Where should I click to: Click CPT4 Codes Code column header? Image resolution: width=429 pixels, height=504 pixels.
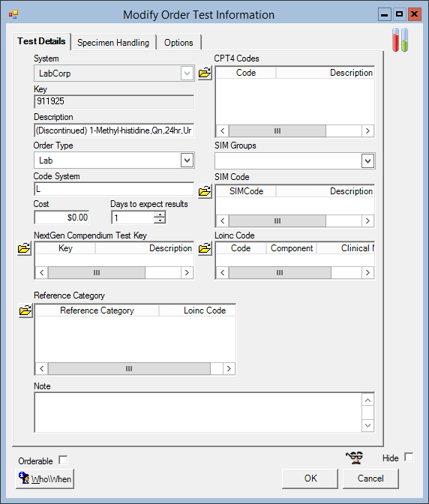pos(246,73)
